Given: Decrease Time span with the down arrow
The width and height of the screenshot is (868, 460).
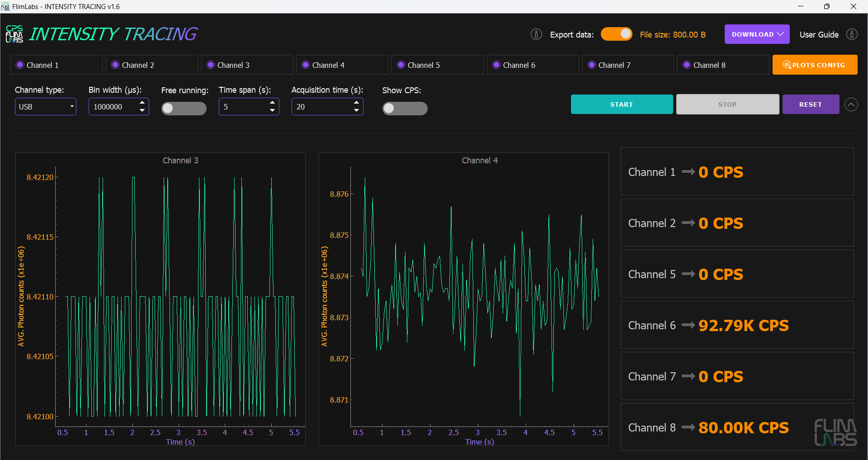Looking at the screenshot, I should [x=272, y=110].
